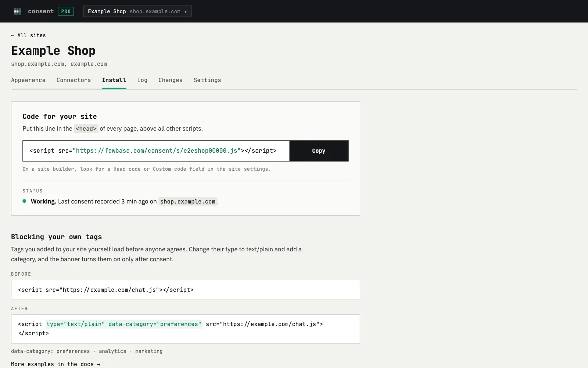Image resolution: width=588 pixels, height=368 pixels.
Task: Click the PRO plan badge
Action: 66,11
